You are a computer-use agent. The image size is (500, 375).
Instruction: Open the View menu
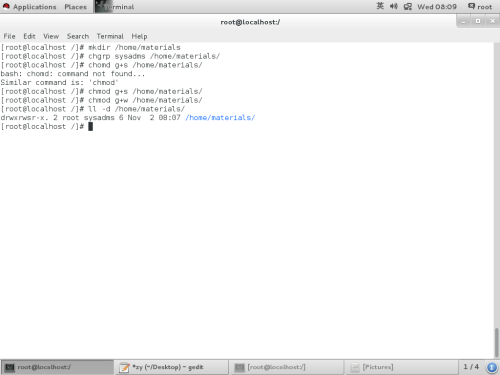coord(51,36)
